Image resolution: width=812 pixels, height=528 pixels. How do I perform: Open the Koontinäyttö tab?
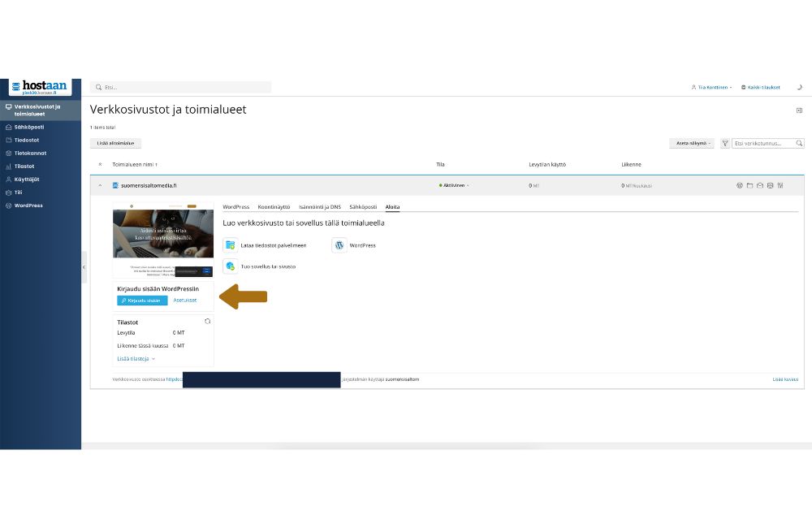click(274, 207)
